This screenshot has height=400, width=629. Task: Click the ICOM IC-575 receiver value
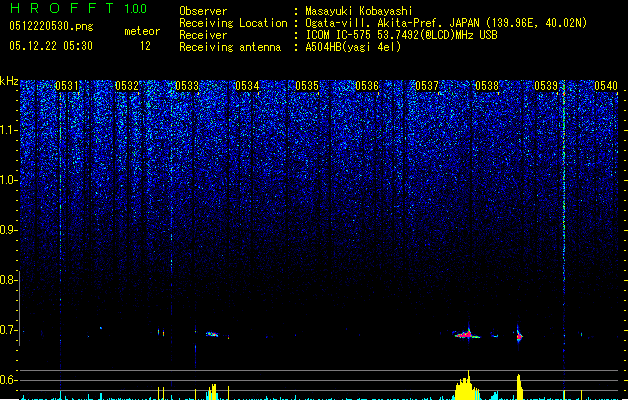tap(402, 35)
